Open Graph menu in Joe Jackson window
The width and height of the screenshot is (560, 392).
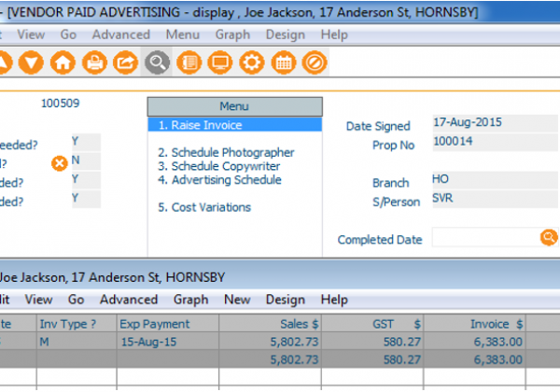point(190,300)
